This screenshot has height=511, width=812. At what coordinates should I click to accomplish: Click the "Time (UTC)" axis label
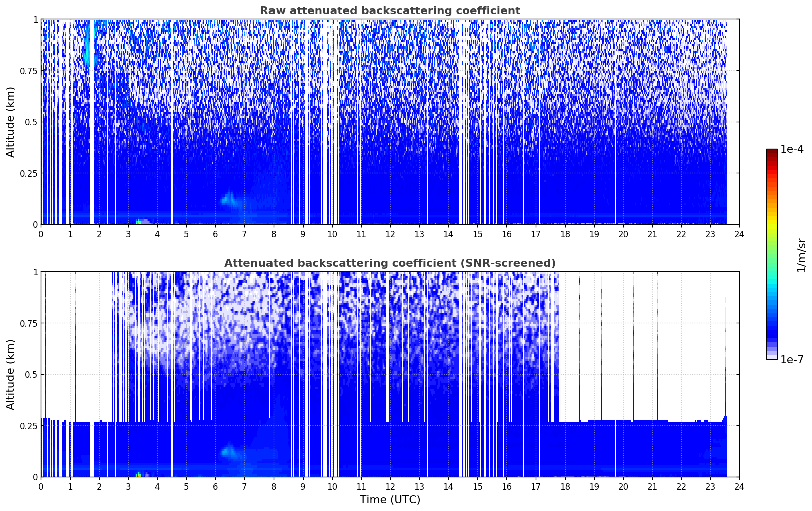[x=390, y=500]
